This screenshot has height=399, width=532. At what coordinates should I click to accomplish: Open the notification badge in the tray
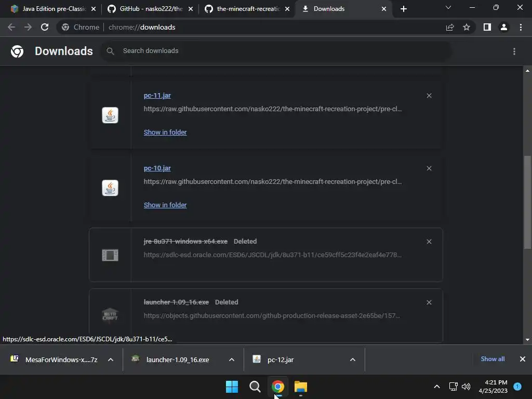[x=517, y=386]
